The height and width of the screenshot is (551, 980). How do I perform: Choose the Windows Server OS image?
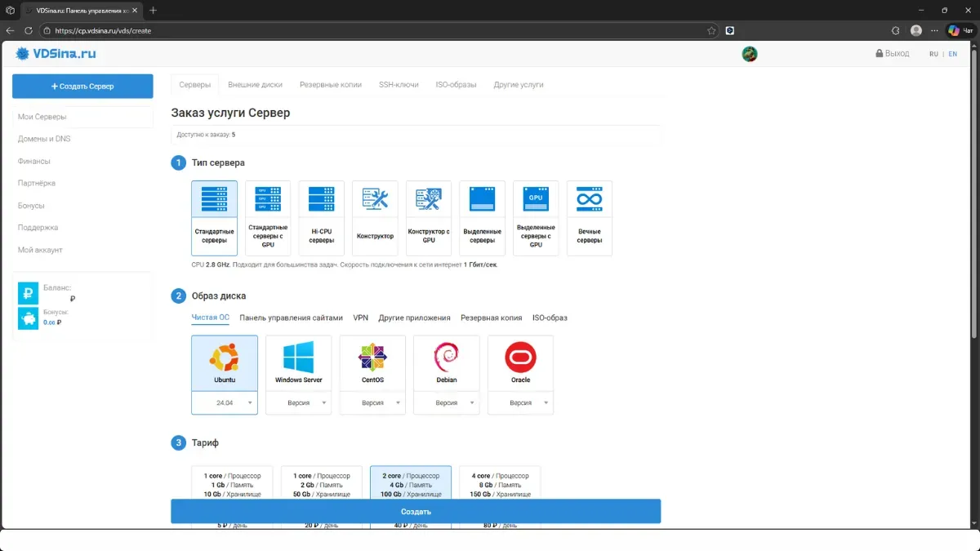coord(298,359)
